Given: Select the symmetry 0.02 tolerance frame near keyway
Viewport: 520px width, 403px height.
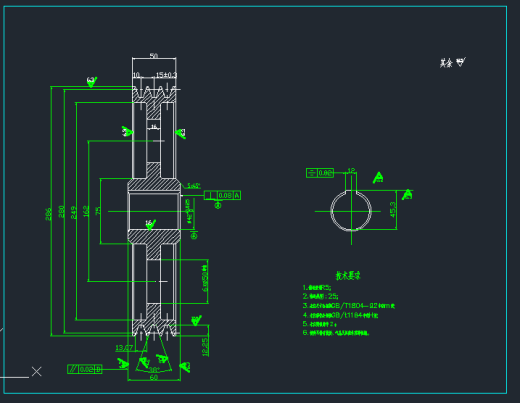Looking at the screenshot, I should point(320,173).
